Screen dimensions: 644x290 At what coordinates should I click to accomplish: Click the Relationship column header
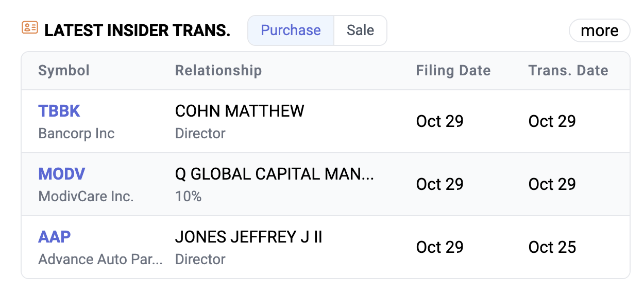[218, 71]
